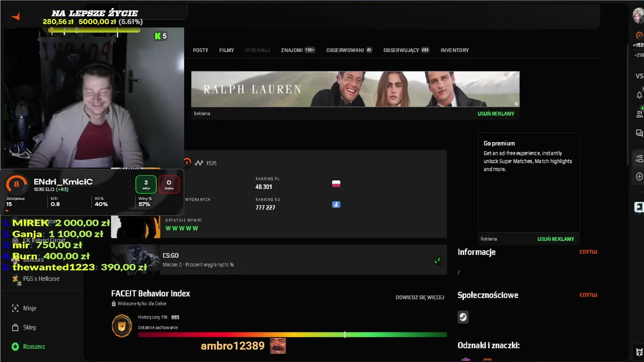Click the Ranking PL value 48 301
Image resolution: width=644 pixels, height=362 pixels.
[x=264, y=187]
